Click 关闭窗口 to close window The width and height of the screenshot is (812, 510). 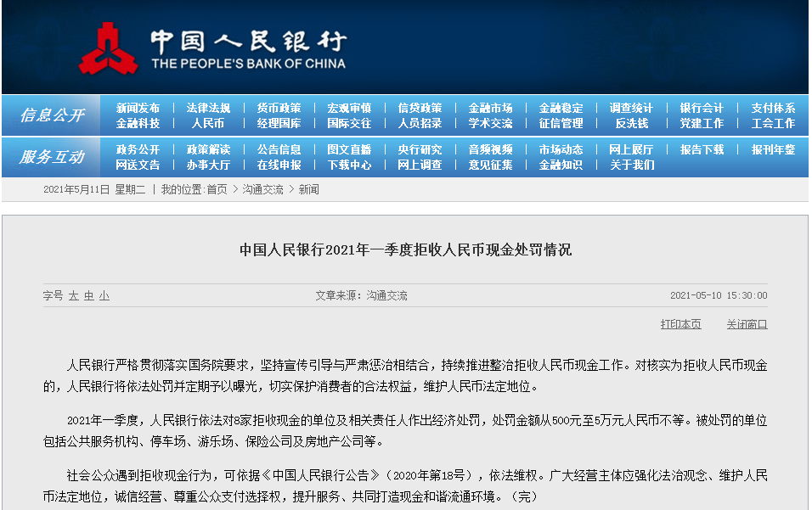[x=747, y=324]
